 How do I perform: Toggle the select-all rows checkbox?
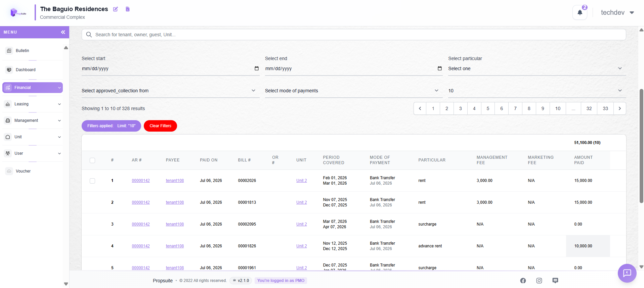[x=92, y=160]
